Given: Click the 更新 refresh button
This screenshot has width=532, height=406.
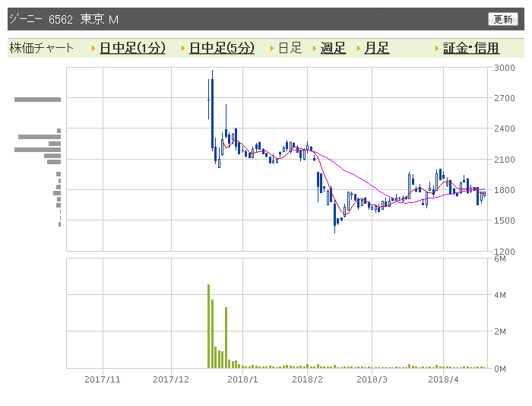Looking at the screenshot, I should coord(503,19).
